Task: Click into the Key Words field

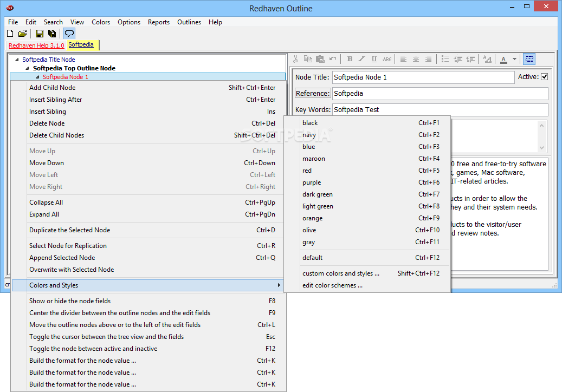Action: click(440, 110)
